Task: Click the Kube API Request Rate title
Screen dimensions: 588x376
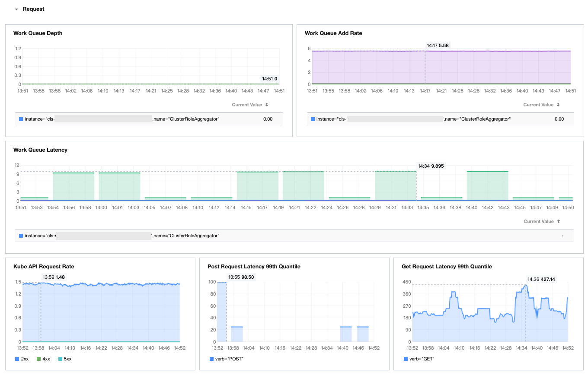Action: [x=44, y=267]
